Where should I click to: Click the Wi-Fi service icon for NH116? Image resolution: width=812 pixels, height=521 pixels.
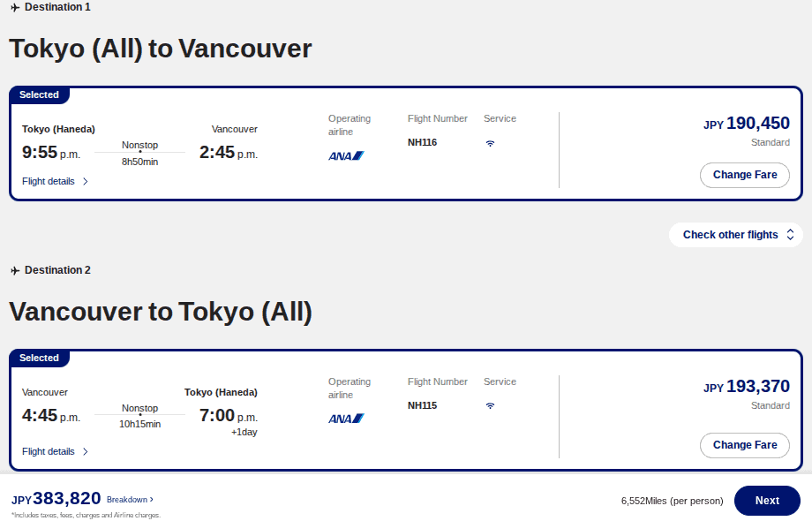(490, 142)
